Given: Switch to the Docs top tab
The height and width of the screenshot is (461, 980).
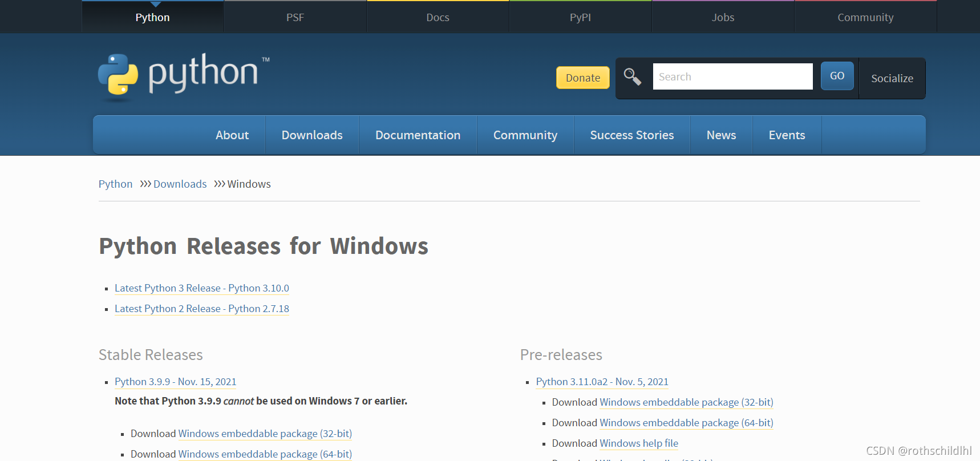Looking at the screenshot, I should pyautogui.click(x=438, y=17).
